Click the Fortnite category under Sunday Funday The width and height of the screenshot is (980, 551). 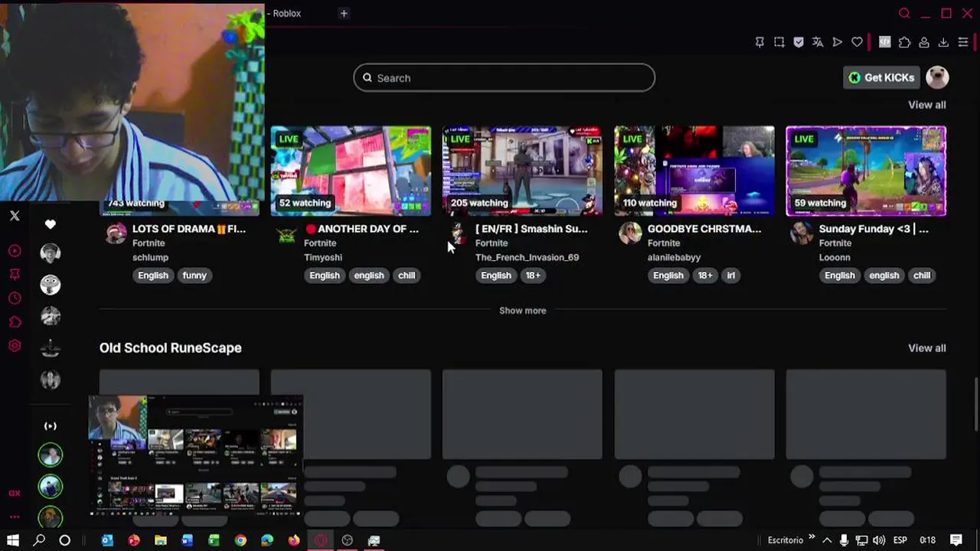pos(835,243)
